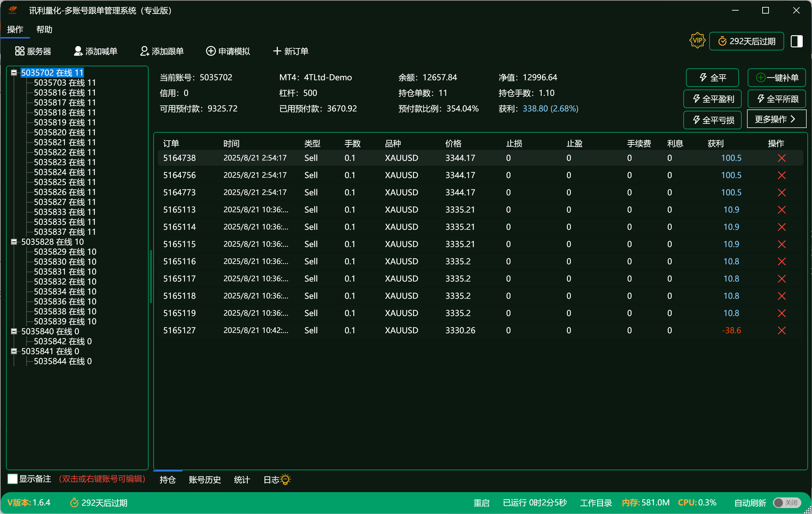The height and width of the screenshot is (514, 812).
Task: Switch to the 账号历史 tab
Action: pyautogui.click(x=205, y=480)
